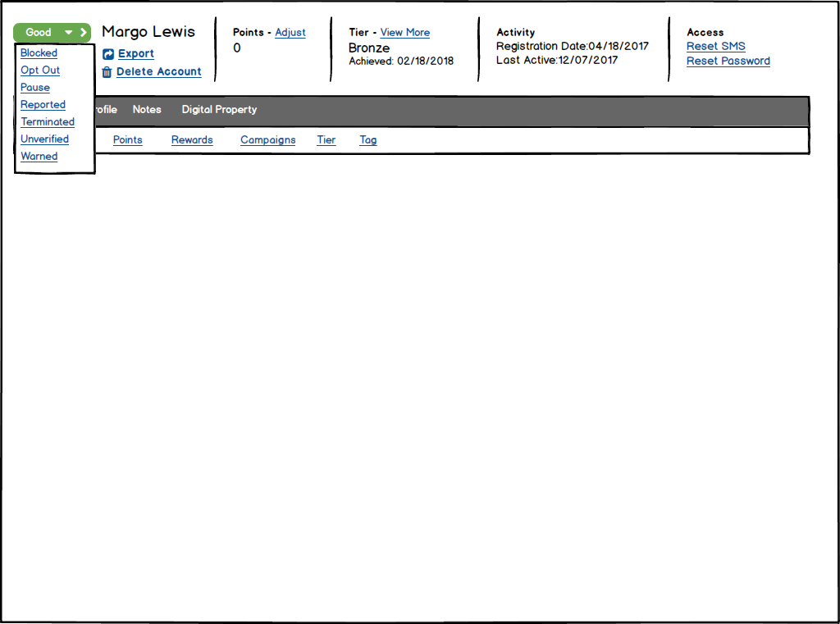
Task: Click the Export arrow icon
Action: 108,54
